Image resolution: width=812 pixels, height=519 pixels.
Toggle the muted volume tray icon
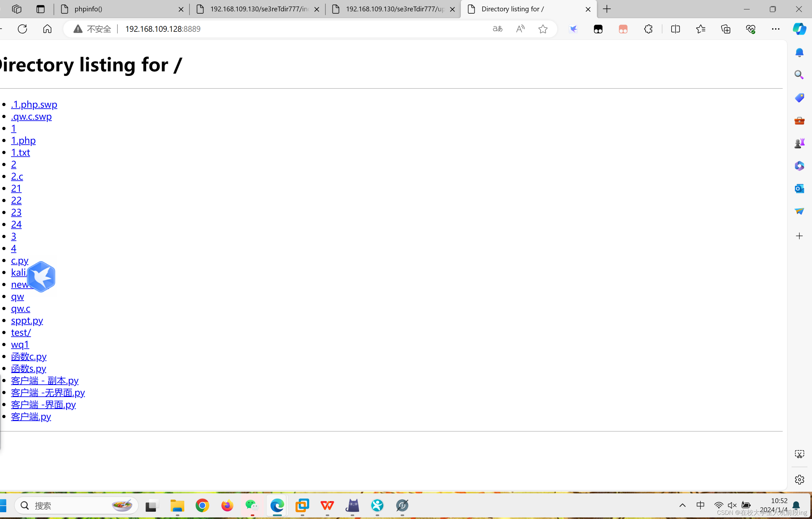pos(732,505)
